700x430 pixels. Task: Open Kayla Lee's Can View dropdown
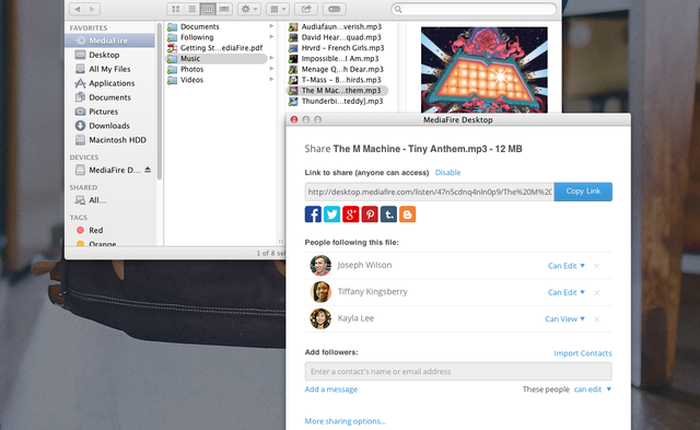tap(565, 319)
